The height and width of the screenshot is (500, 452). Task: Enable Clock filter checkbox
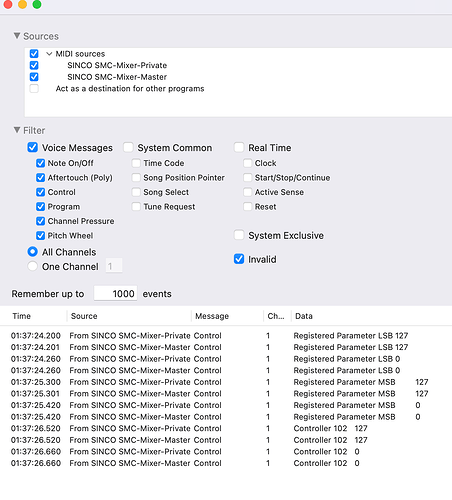click(247, 163)
